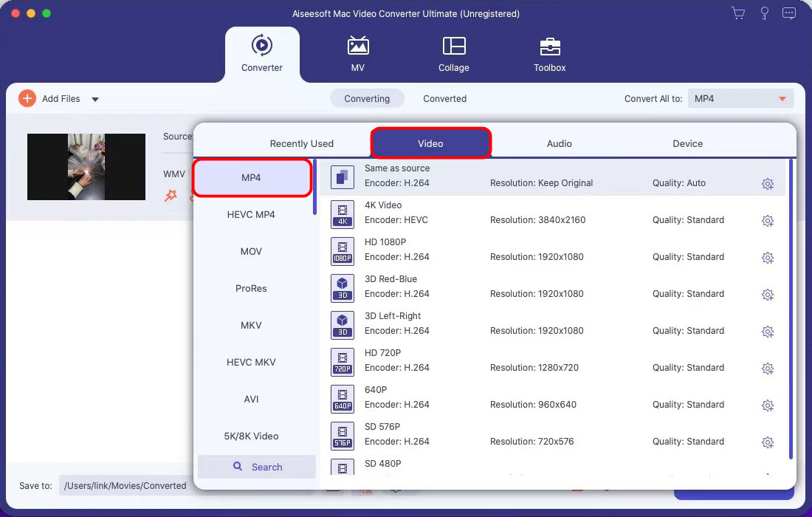Open the shopping cart store page
This screenshot has height=517, width=812.
[x=738, y=13]
